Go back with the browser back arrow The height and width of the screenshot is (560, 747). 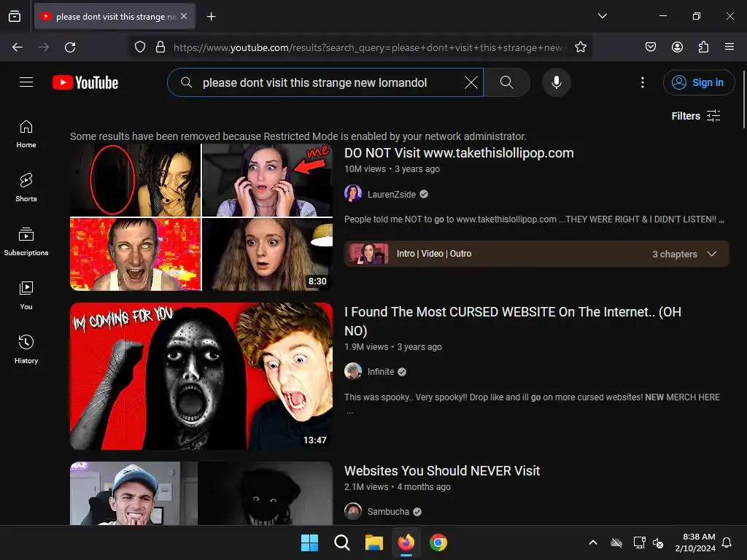(x=18, y=47)
